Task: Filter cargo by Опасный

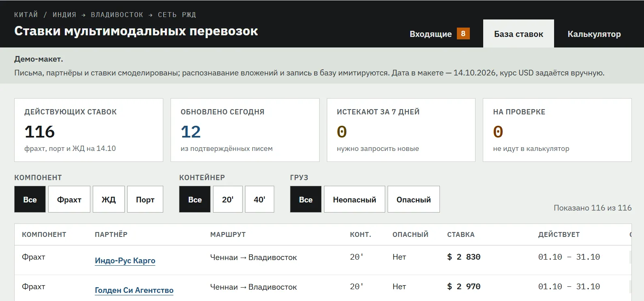Action: pos(414,199)
